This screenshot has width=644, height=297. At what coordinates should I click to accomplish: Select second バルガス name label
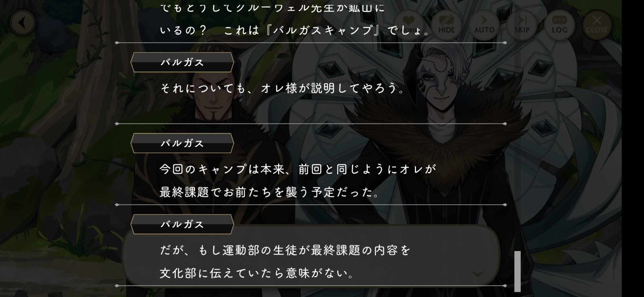[x=182, y=143]
